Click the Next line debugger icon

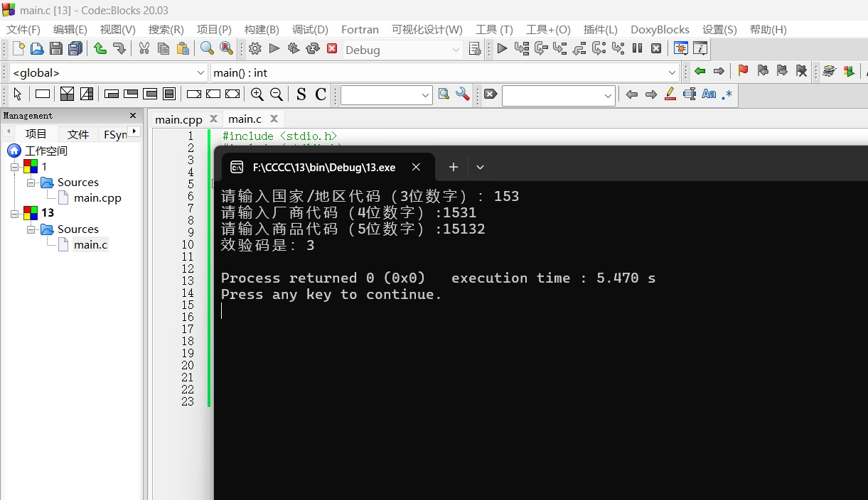pos(541,48)
